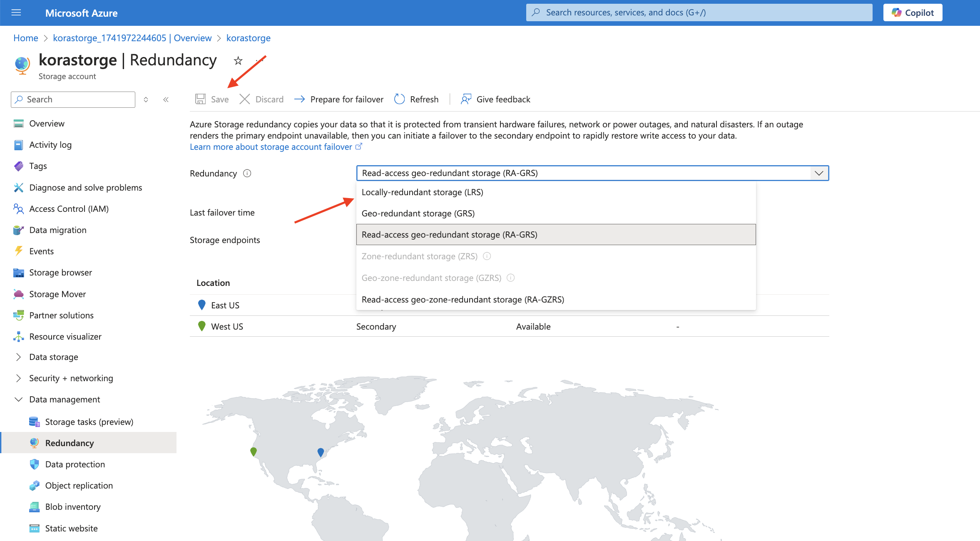Click info icon next to Redundancy label
The height and width of the screenshot is (541, 980).
pos(247,173)
